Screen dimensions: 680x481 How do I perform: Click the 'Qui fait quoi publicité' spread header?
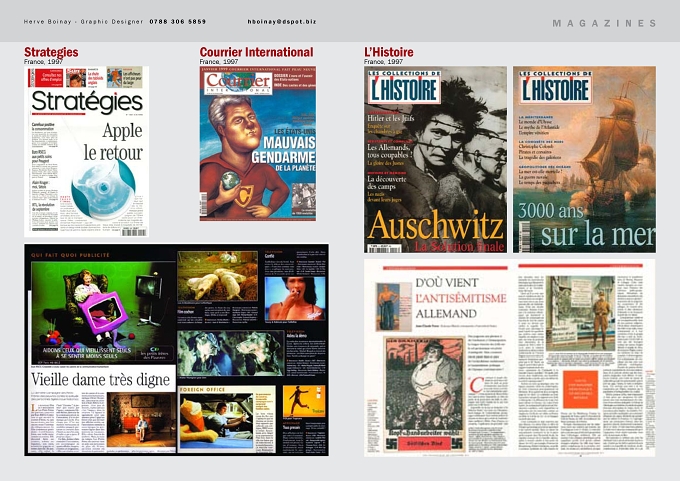click(70, 255)
